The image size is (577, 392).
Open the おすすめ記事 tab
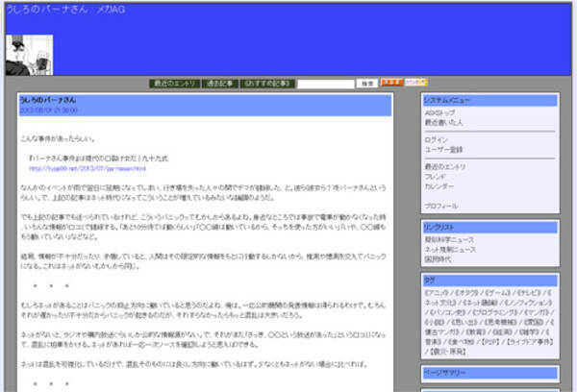click(266, 84)
